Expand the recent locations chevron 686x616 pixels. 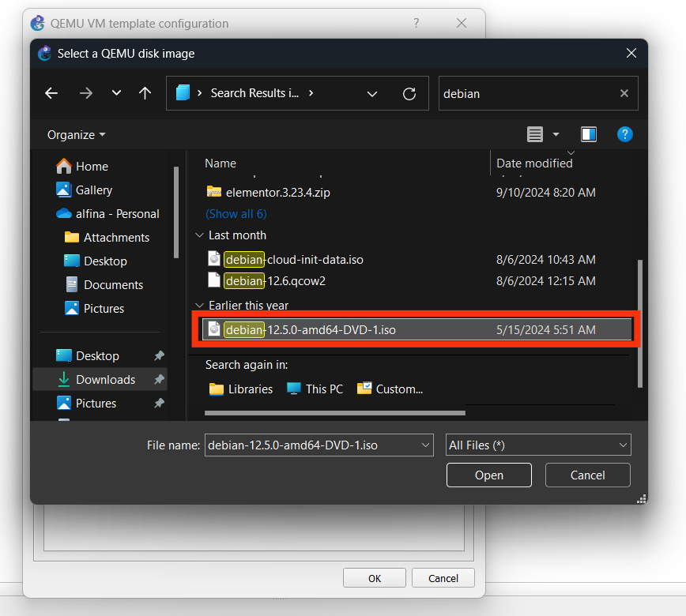tap(116, 93)
